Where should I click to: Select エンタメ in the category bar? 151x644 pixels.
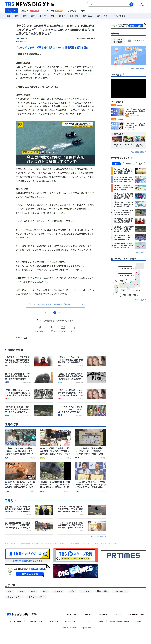pos(62,16)
